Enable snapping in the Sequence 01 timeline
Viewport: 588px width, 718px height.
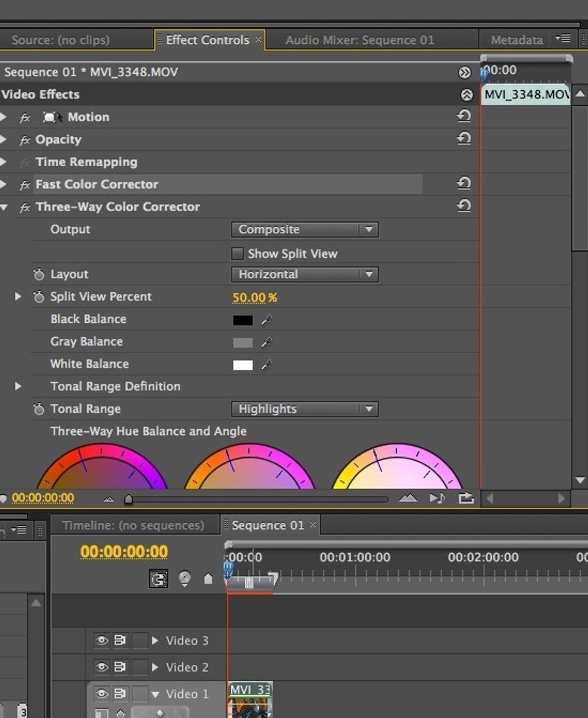point(159,578)
